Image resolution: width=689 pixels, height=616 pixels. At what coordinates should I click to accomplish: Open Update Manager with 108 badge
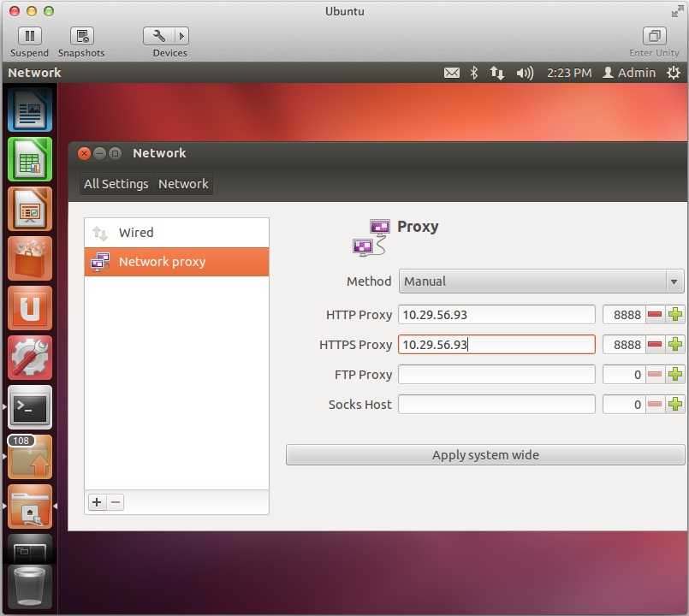click(x=30, y=457)
